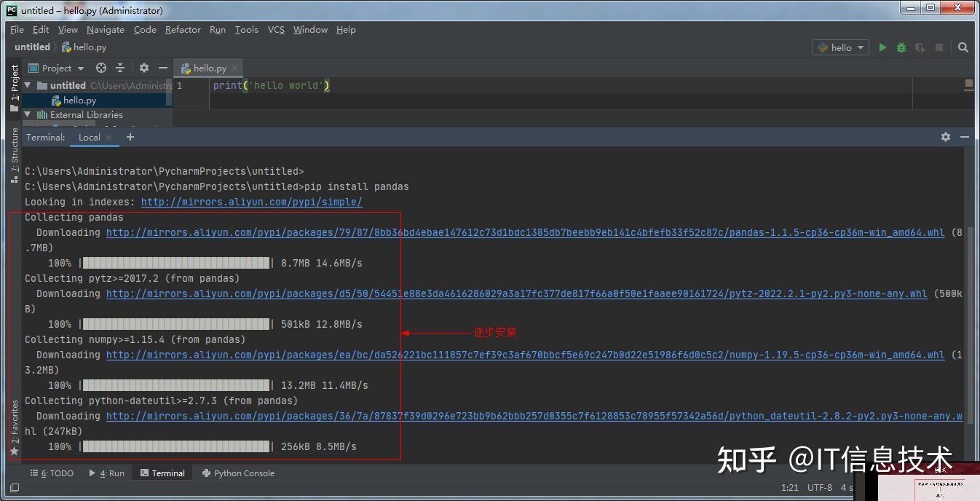Open the Refactor menu
This screenshot has height=501, width=980.
coord(182,29)
